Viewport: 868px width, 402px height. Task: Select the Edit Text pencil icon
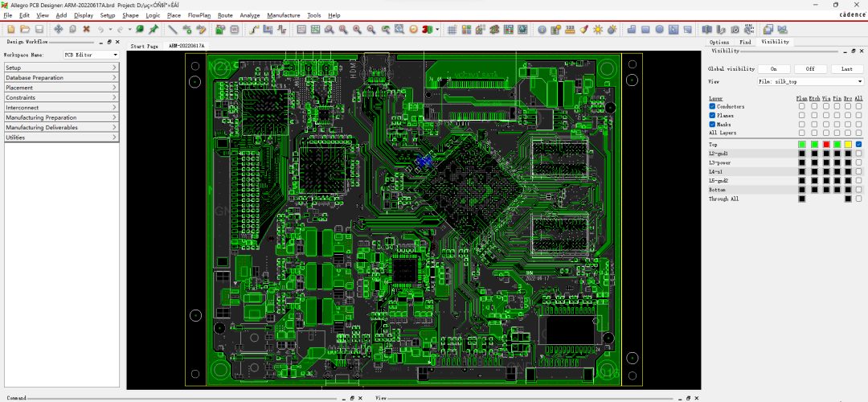pyautogui.click(x=202, y=30)
